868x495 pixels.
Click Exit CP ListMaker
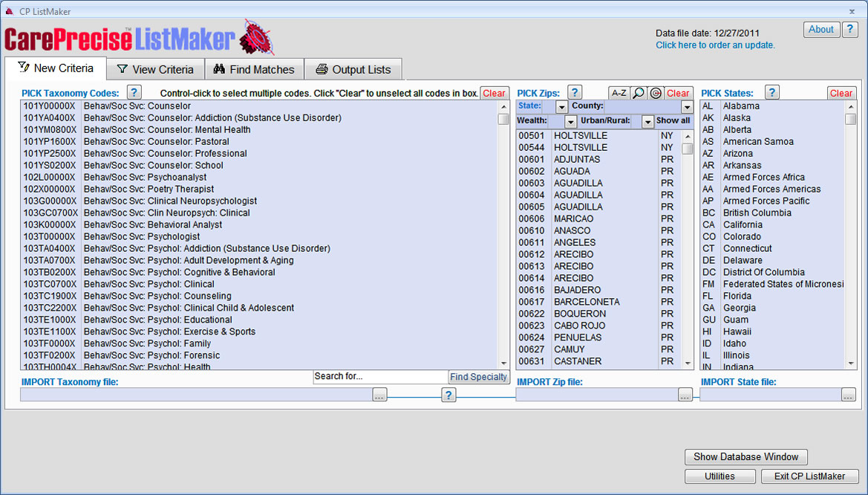coord(809,476)
